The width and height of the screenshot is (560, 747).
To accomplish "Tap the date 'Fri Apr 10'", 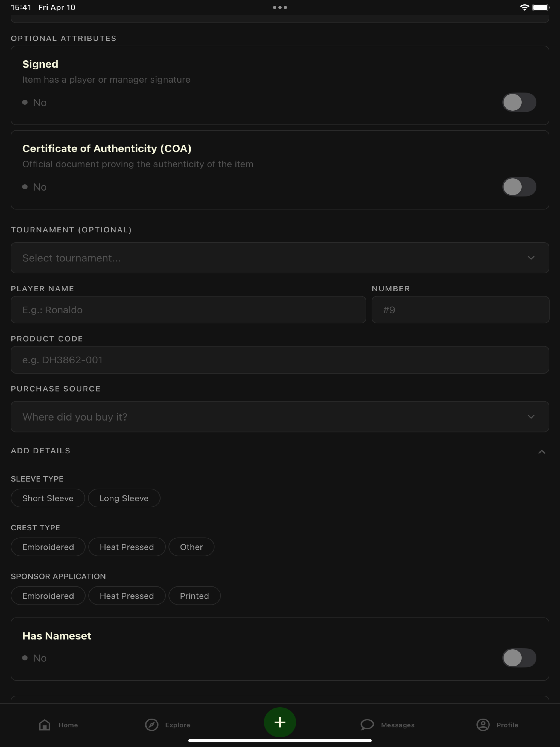I will click(x=57, y=7).
